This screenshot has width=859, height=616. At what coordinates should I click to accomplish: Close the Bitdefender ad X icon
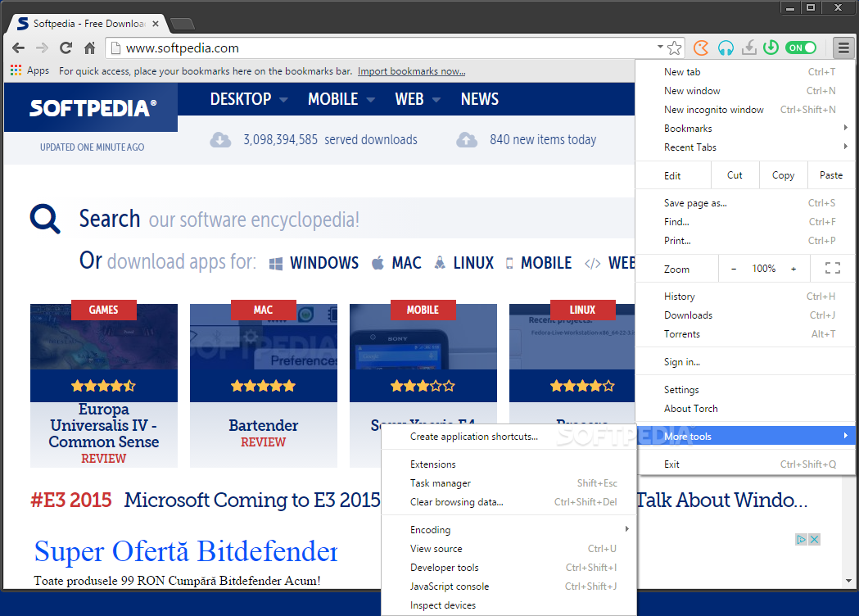pyautogui.click(x=814, y=539)
